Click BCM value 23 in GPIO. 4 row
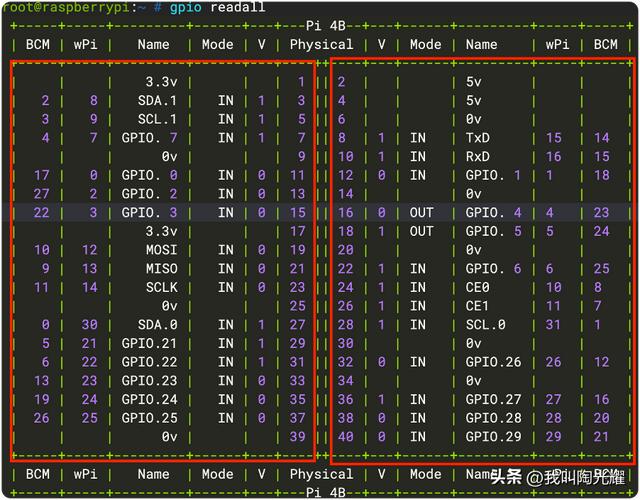Image resolution: width=640 pixels, height=500 pixels. [602, 213]
